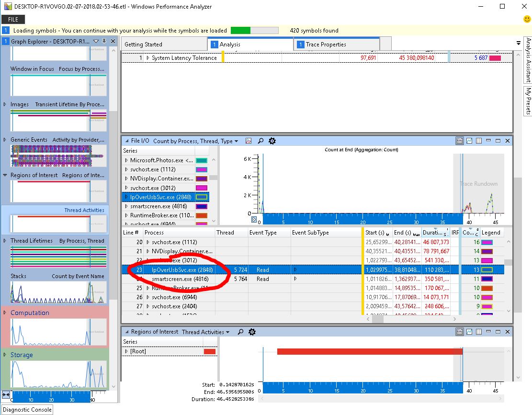Open the Trace Properties tab

pyautogui.click(x=337, y=44)
